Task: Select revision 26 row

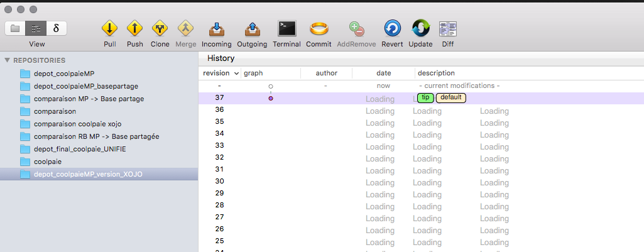Action: 421,229
